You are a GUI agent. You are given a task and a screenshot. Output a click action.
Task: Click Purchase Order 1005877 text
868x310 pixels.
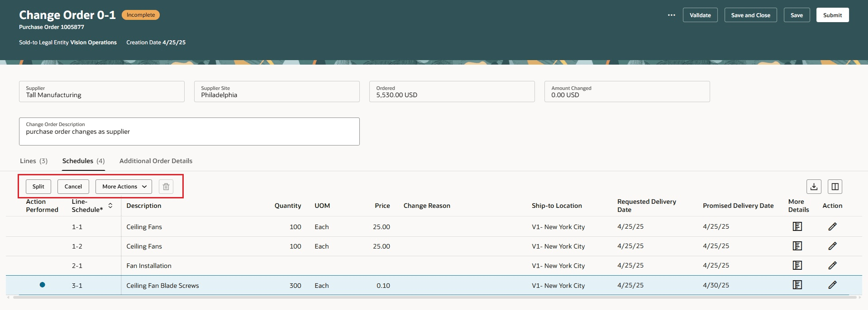[52, 27]
